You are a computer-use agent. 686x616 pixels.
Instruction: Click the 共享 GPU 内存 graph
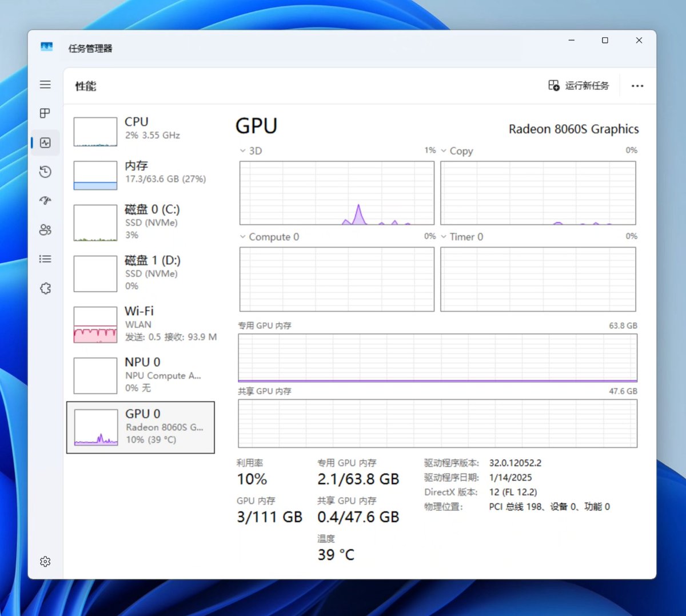pyautogui.click(x=437, y=423)
